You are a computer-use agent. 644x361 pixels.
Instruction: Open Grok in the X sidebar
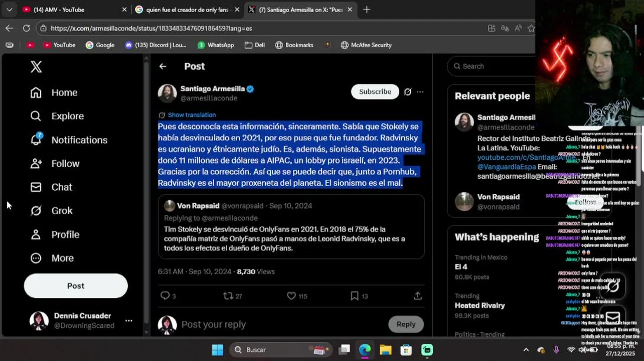pos(51,211)
